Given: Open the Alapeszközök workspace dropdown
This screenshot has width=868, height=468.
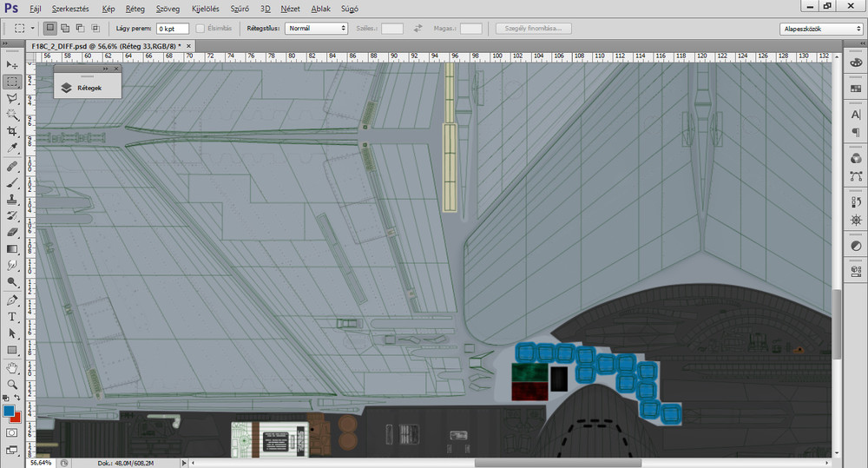Looking at the screenshot, I should (x=821, y=29).
